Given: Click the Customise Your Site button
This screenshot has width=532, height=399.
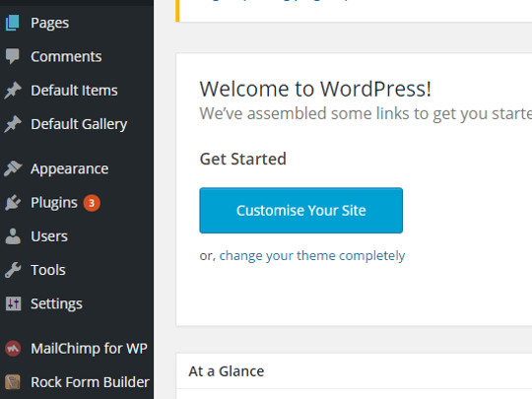Looking at the screenshot, I should tap(300, 211).
